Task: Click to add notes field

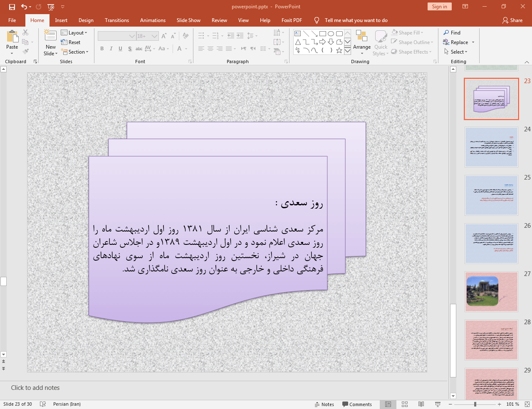Action: 223,388
